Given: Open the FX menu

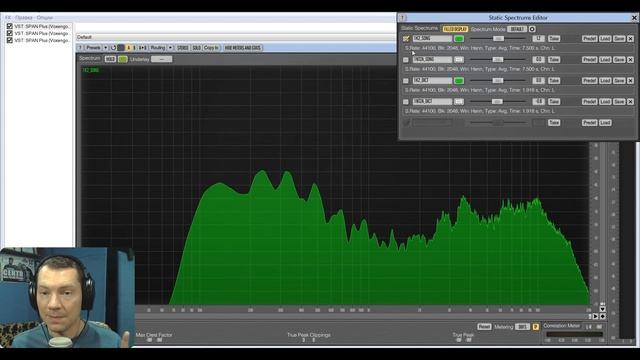Looking at the screenshot, I should tap(8, 18).
